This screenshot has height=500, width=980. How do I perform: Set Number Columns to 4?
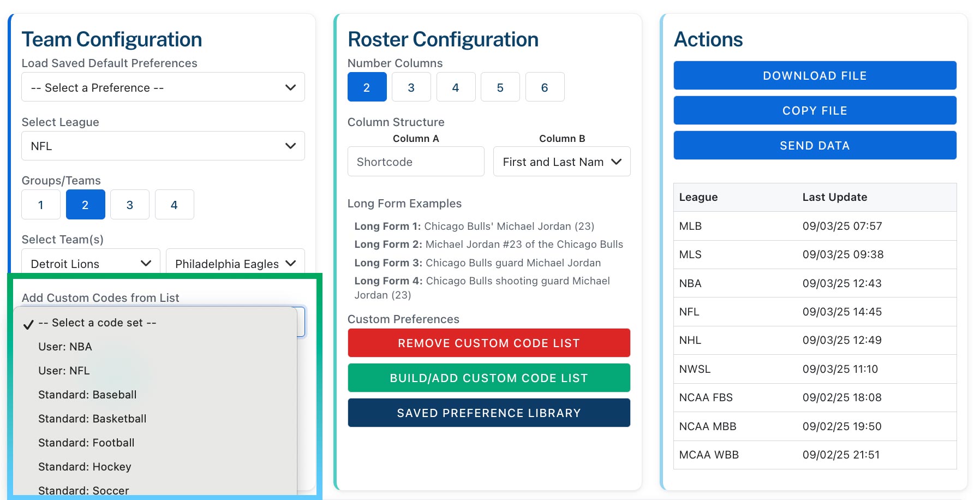pos(456,87)
